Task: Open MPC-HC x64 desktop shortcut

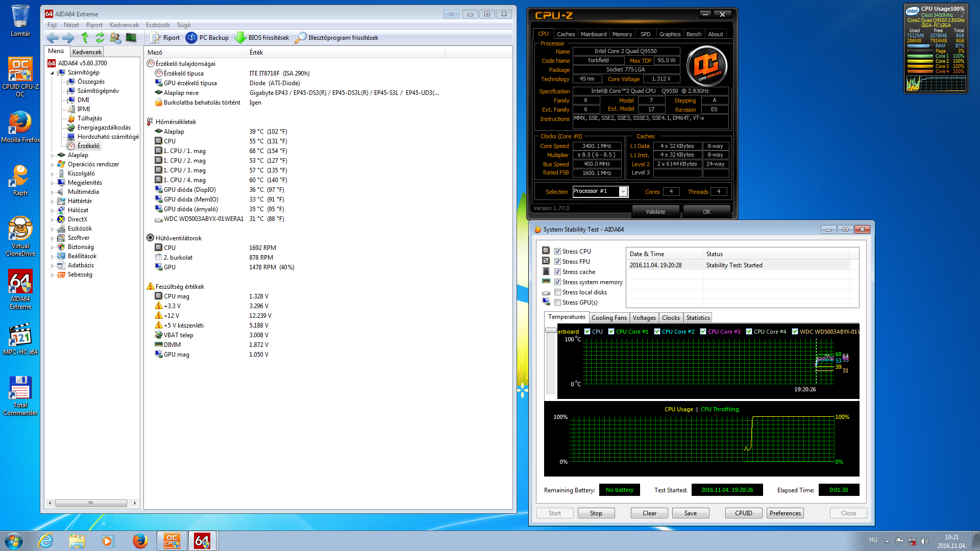Action: [x=20, y=339]
